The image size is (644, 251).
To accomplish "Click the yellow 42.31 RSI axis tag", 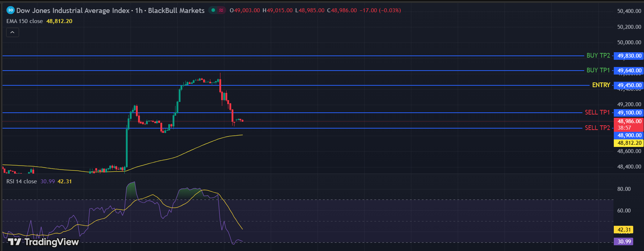I will (x=624, y=230).
